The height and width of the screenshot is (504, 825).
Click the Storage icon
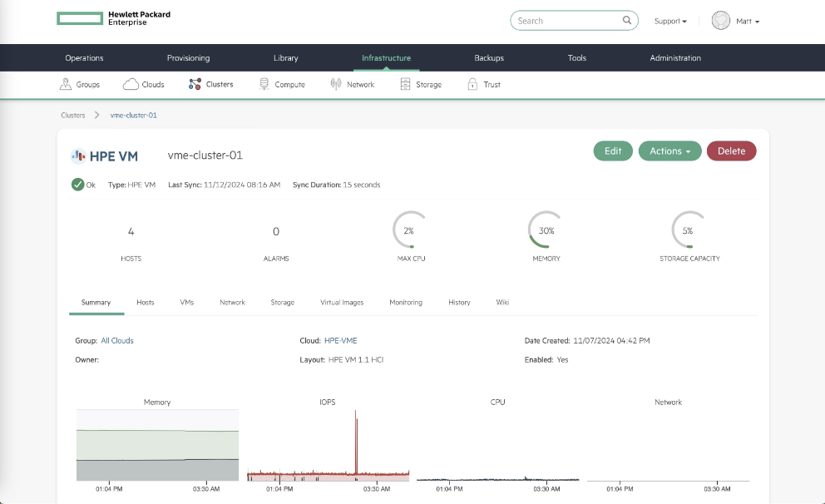406,84
